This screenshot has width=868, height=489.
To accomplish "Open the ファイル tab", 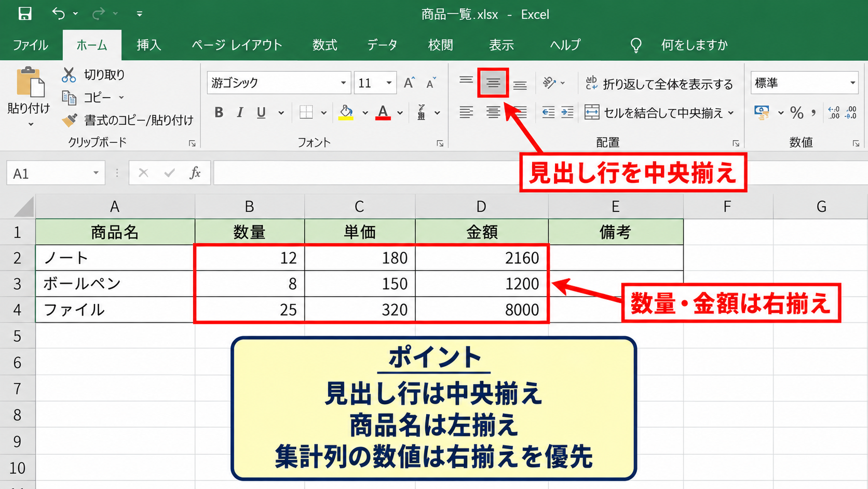I will 30,45.
